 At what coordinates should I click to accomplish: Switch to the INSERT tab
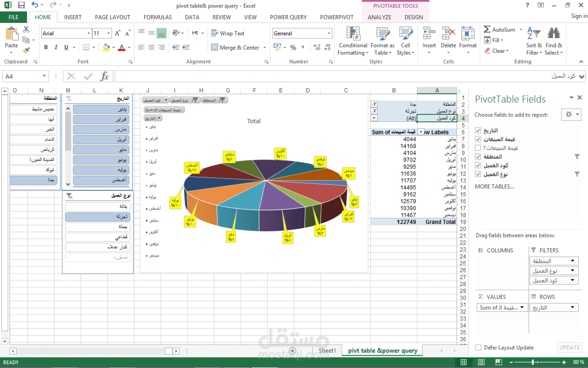pyautogui.click(x=73, y=17)
